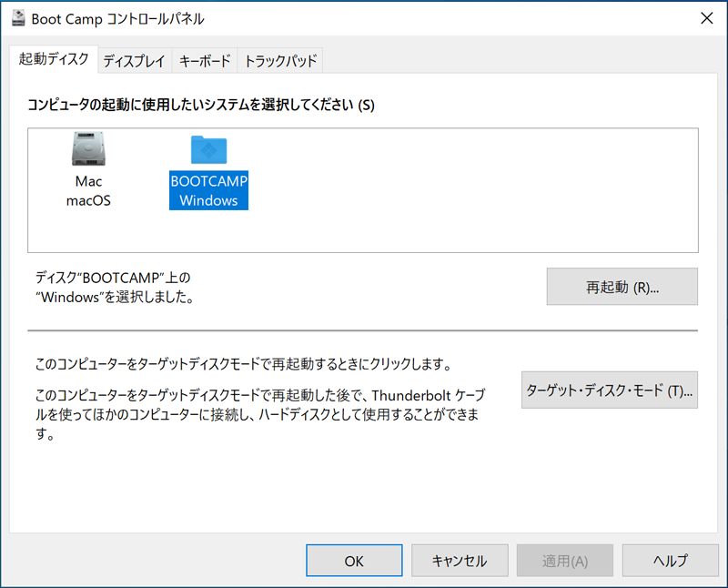The image size is (728, 588).
Task: Click the 適用(A) button
Action: click(564, 561)
